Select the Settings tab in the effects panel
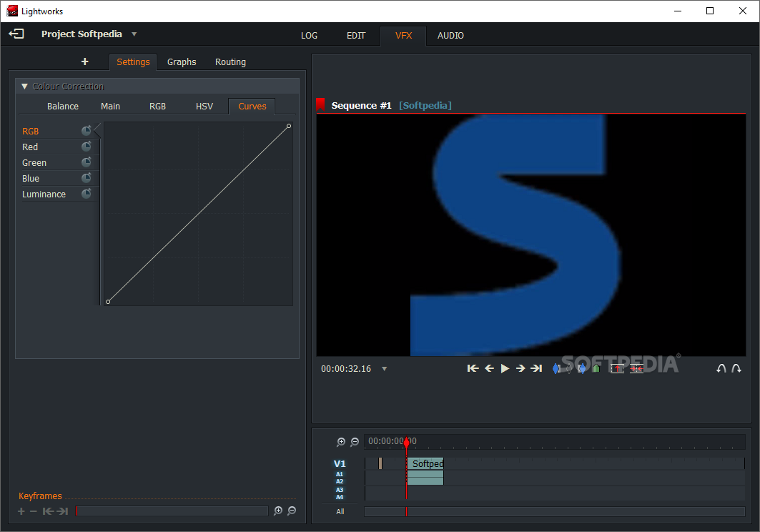The image size is (760, 532). pyautogui.click(x=133, y=62)
